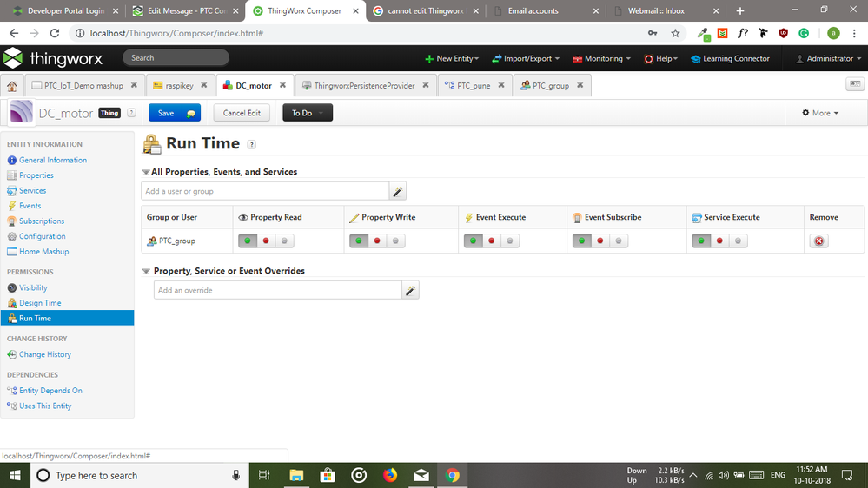Open the Design Time permissions page
Screen dimensions: 868x488
click(x=40, y=303)
